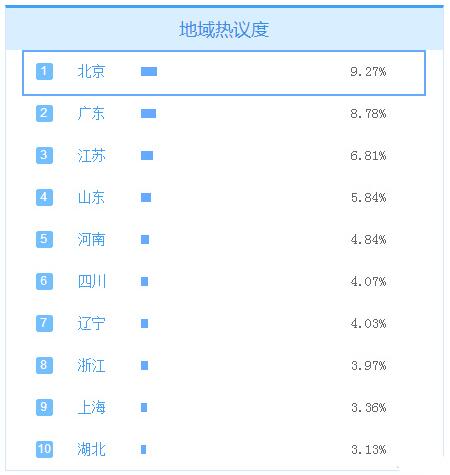
Task: Click the rank 5 badge icon
Action: click(x=44, y=239)
